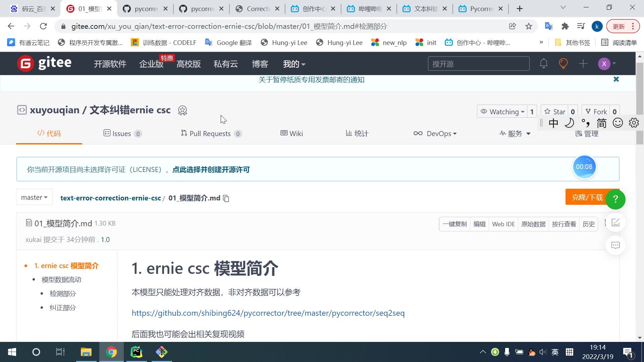Click the blue 00:08 recording timer
Screen dimensions: 644x362
(x=584, y=167)
